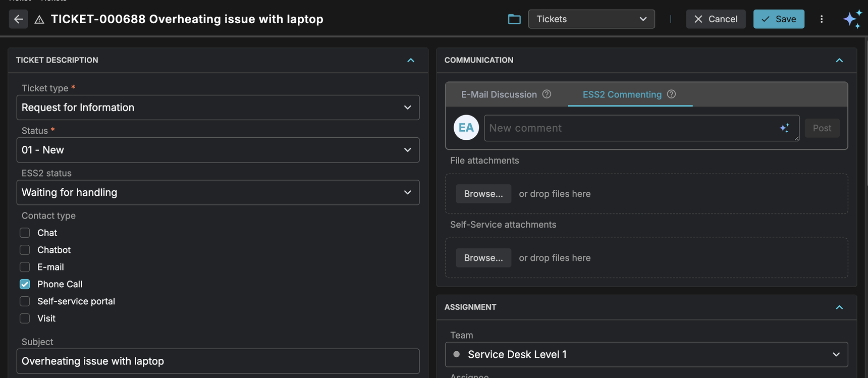The width and height of the screenshot is (868, 378).
Task: Uncheck the Phone Call checkbox
Action: point(25,284)
